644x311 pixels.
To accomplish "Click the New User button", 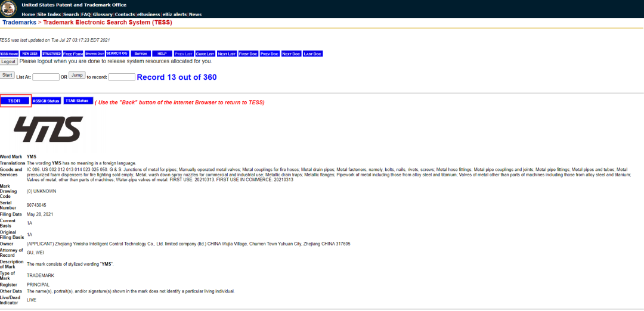I will tap(30, 54).
